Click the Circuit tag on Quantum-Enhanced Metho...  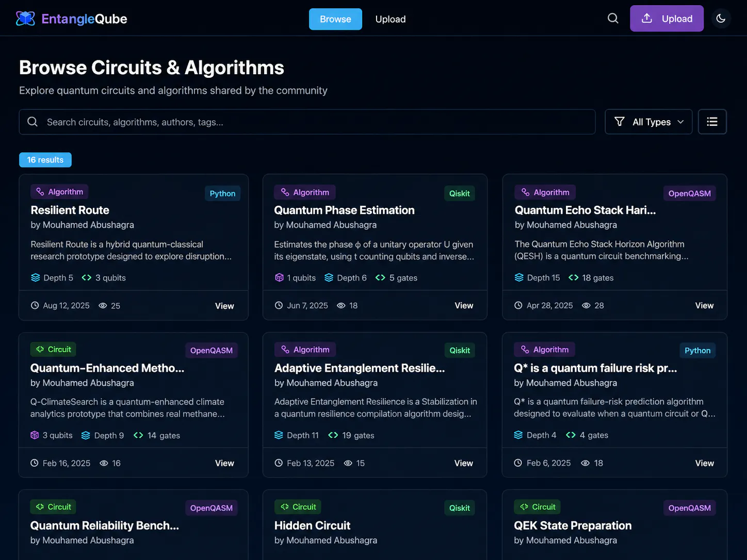point(54,349)
